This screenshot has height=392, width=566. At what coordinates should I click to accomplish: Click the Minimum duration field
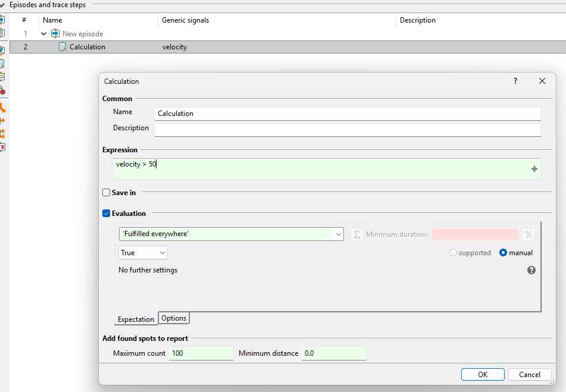tap(475, 234)
